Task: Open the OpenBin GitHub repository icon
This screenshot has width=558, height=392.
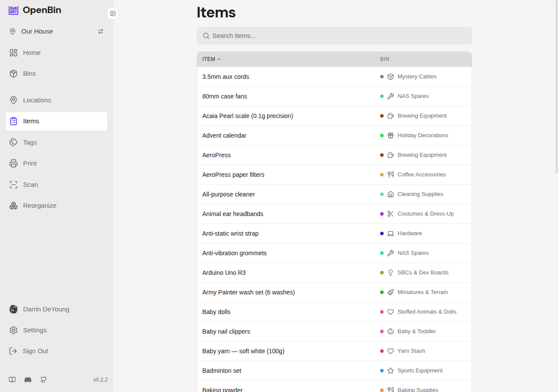Action: 44,380
